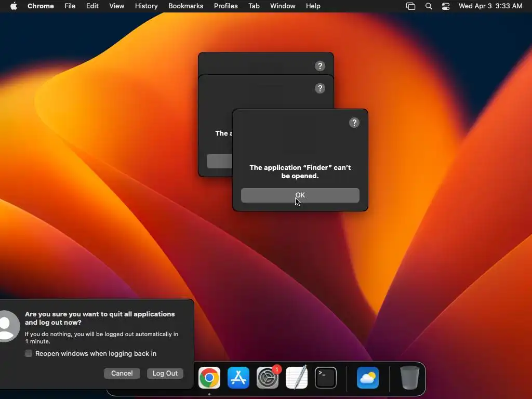This screenshot has height=399, width=532.
Task: Open the File menu
Action: (x=70, y=6)
